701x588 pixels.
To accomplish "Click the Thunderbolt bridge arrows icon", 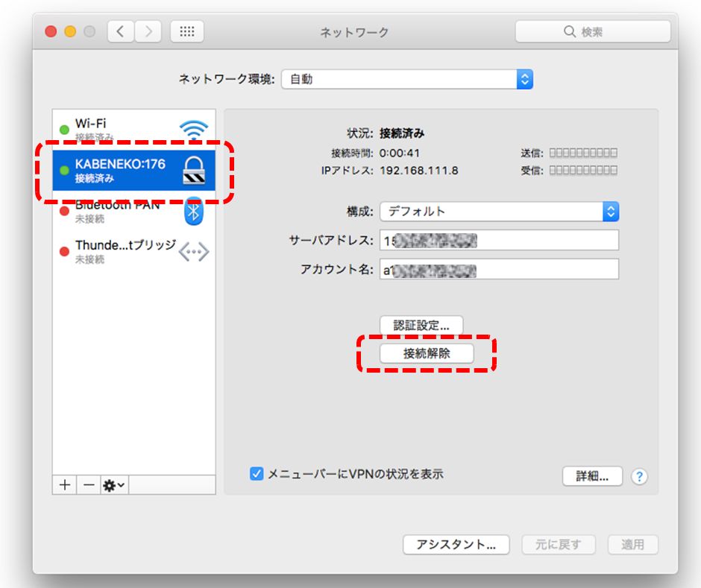I will (194, 252).
